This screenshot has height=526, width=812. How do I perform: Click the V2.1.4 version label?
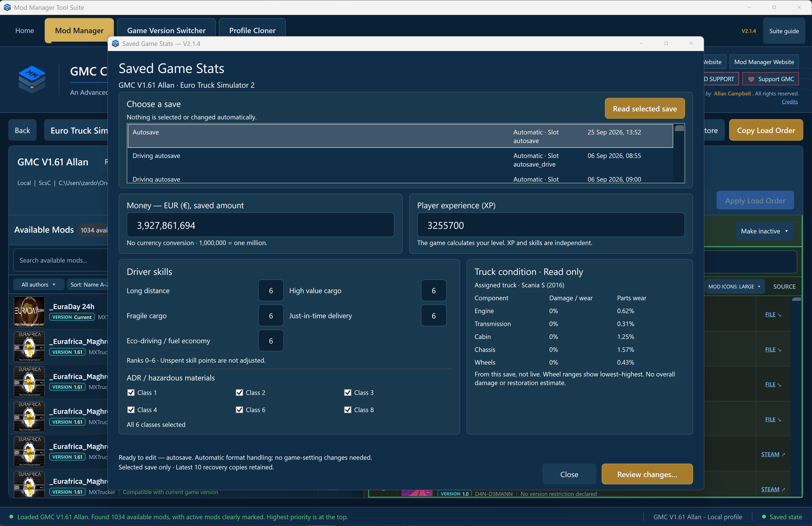[749, 31]
